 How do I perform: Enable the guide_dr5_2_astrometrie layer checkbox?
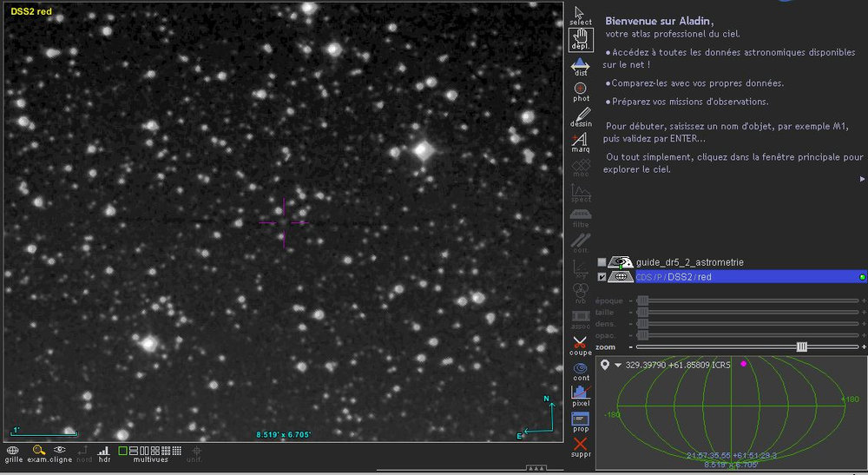[x=602, y=262]
